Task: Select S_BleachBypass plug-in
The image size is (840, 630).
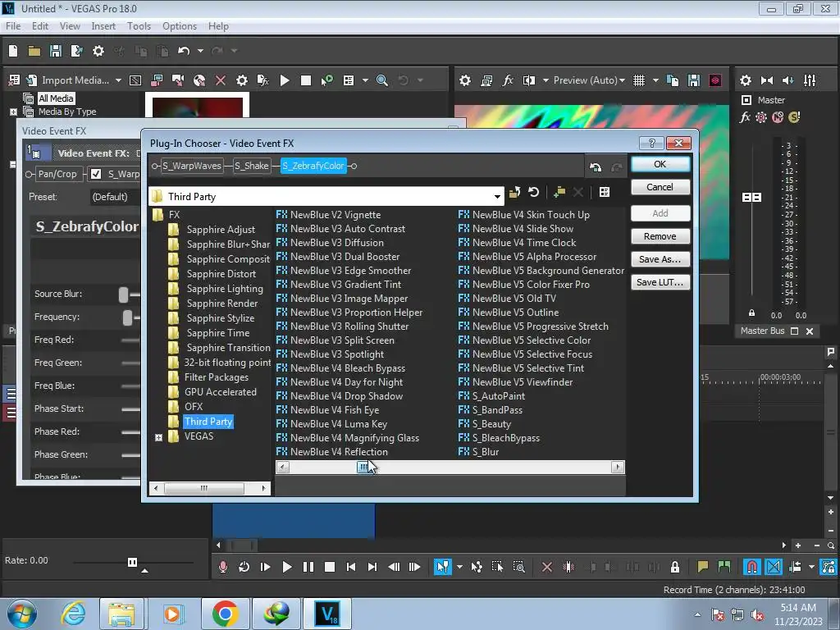Action: click(x=499, y=438)
